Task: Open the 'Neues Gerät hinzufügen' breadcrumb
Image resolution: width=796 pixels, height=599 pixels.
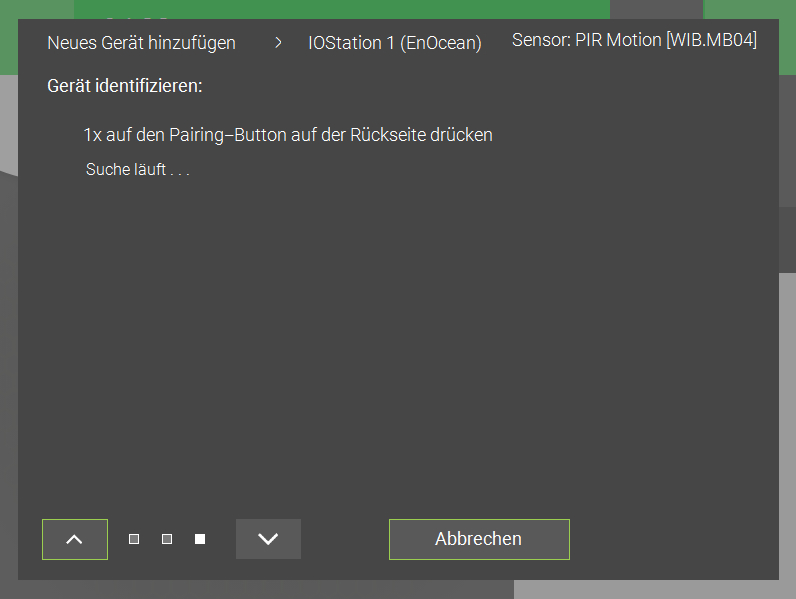Action: pos(141,43)
